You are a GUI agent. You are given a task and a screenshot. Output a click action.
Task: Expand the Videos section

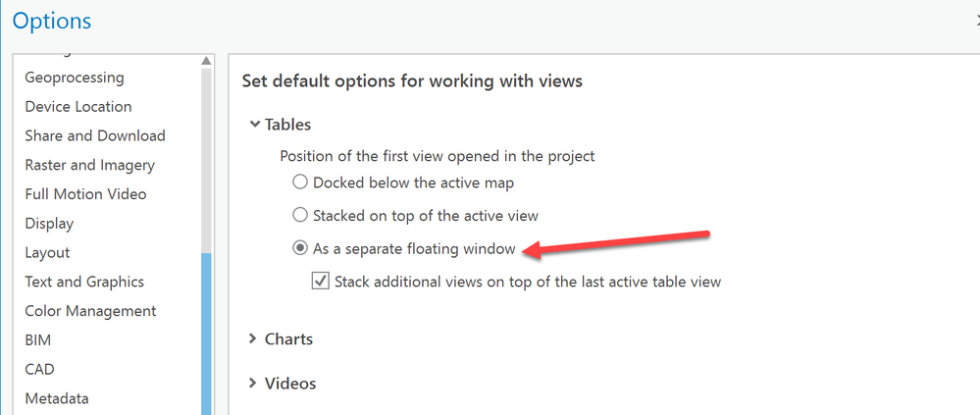click(255, 383)
